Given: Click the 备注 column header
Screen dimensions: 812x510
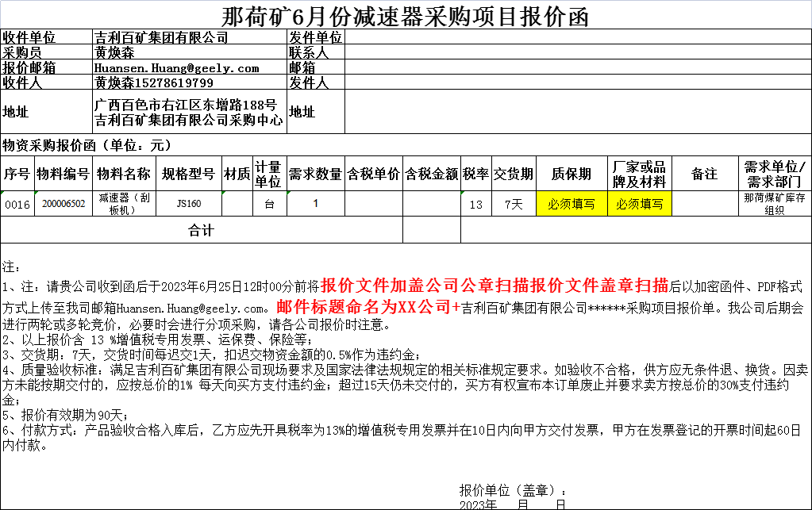Looking at the screenshot, I should coord(705,174).
